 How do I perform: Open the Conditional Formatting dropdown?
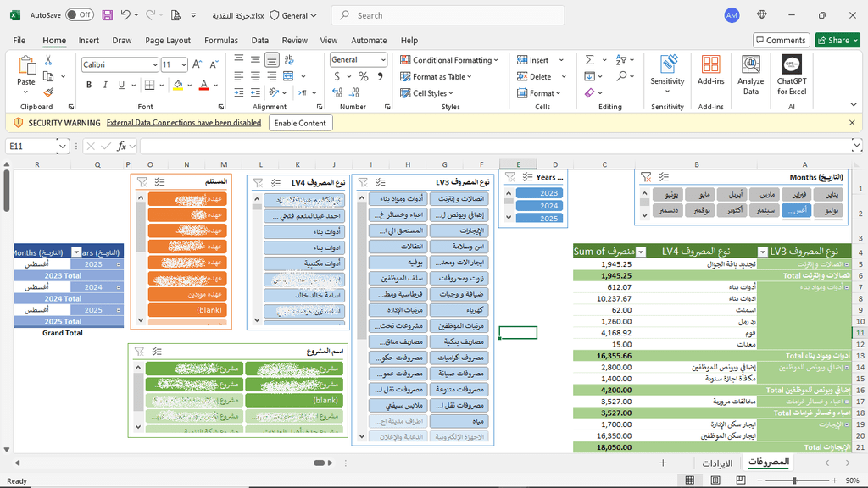[x=454, y=60]
